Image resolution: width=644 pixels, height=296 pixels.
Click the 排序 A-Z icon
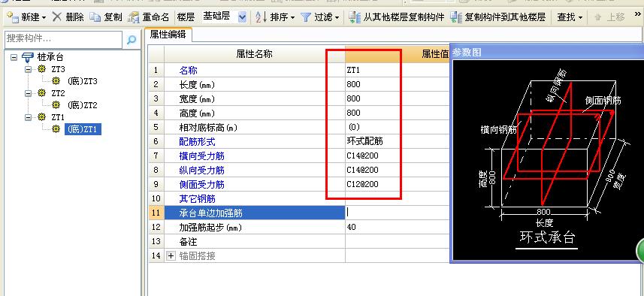pos(262,17)
